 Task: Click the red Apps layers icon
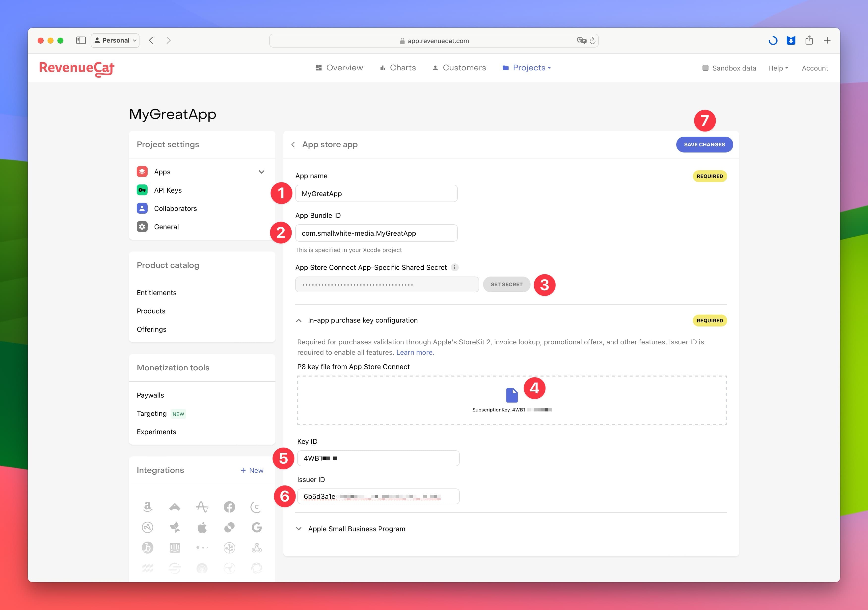click(142, 172)
